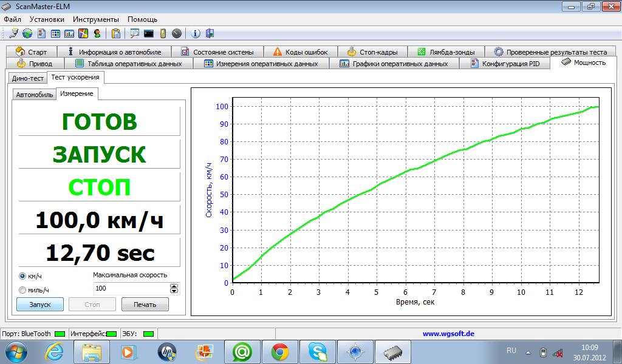Open the www.wgsoft.de link
Viewport: 622px width, 364px height.
pyautogui.click(x=449, y=334)
